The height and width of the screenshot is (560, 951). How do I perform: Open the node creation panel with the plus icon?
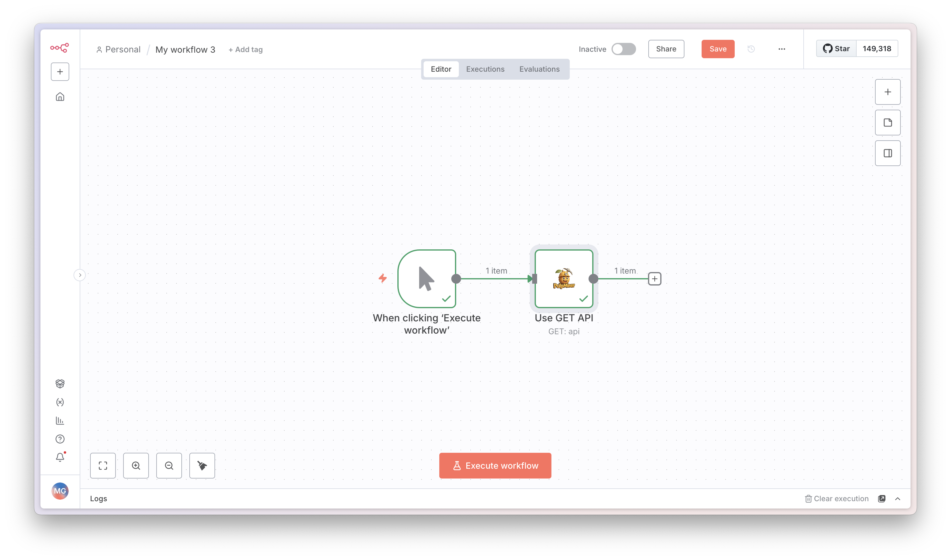pyautogui.click(x=888, y=92)
